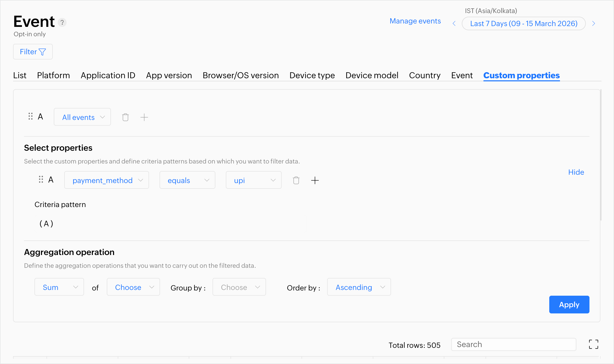
Task: Open the payment_method property dropdown
Action: (x=107, y=180)
